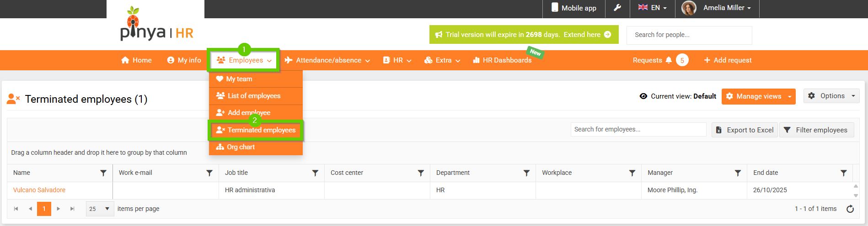
Task: Click the Current view eye icon
Action: pos(643,96)
